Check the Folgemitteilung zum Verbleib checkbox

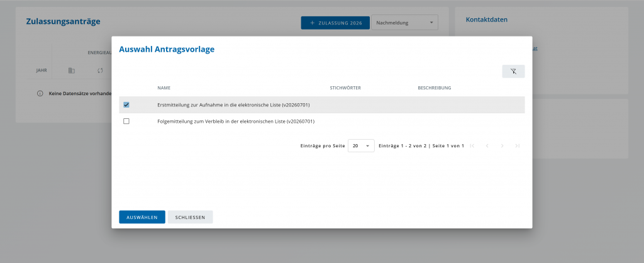(x=126, y=121)
